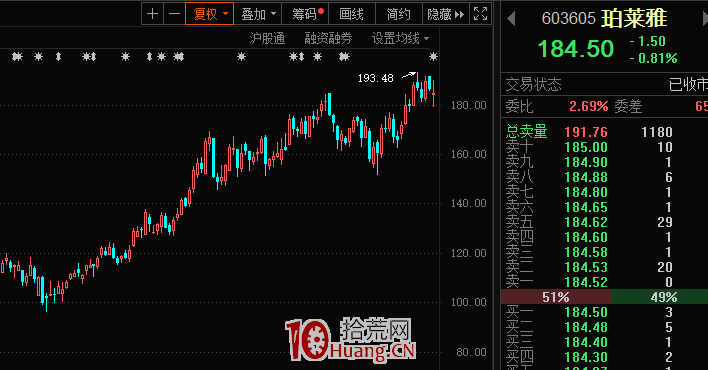Click the 画线 draw line button
The height and width of the screenshot is (370, 708).
pos(352,14)
